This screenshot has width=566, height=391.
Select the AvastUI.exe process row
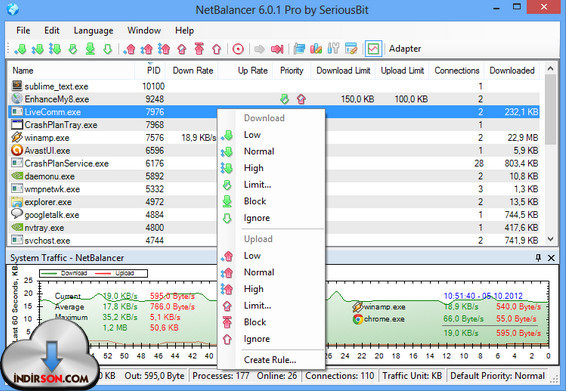[113, 151]
